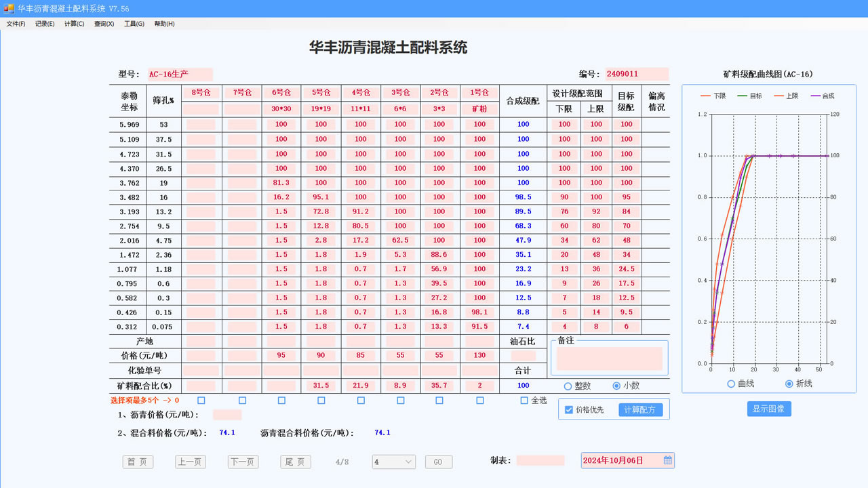Viewport: 868px width, 488px height.
Task: Click the 沥青价格 input field
Action: (x=226, y=415)
